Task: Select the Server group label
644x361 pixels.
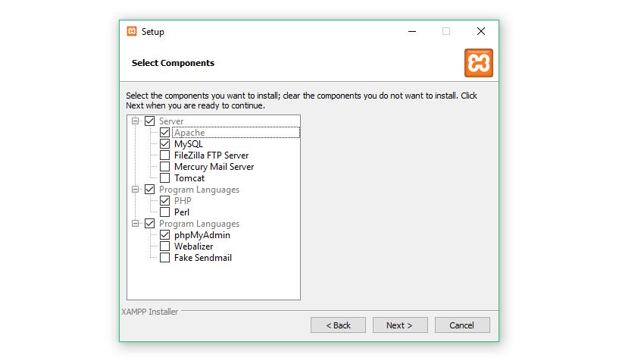Action: coord(171,121)
